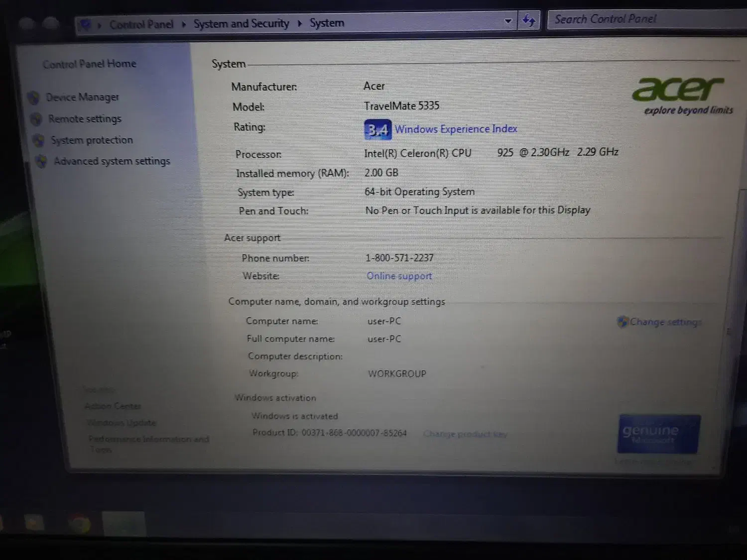Click the Acer support section heading

[252, 238]
